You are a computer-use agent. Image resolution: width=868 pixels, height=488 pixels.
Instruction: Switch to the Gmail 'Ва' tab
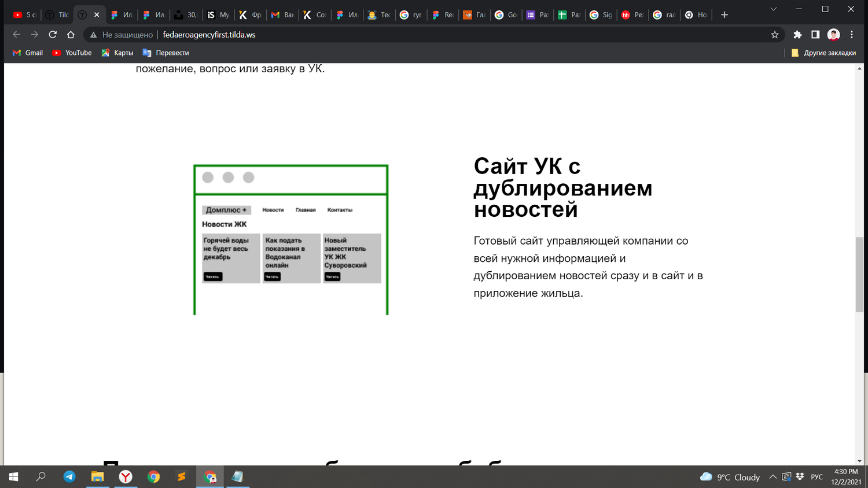coord(283,15)
